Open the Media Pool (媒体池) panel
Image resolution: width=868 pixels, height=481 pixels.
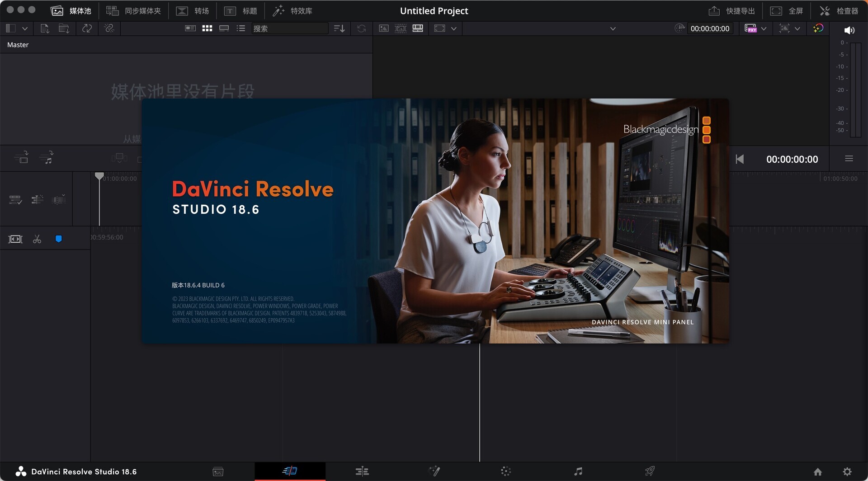click(71, 11)
